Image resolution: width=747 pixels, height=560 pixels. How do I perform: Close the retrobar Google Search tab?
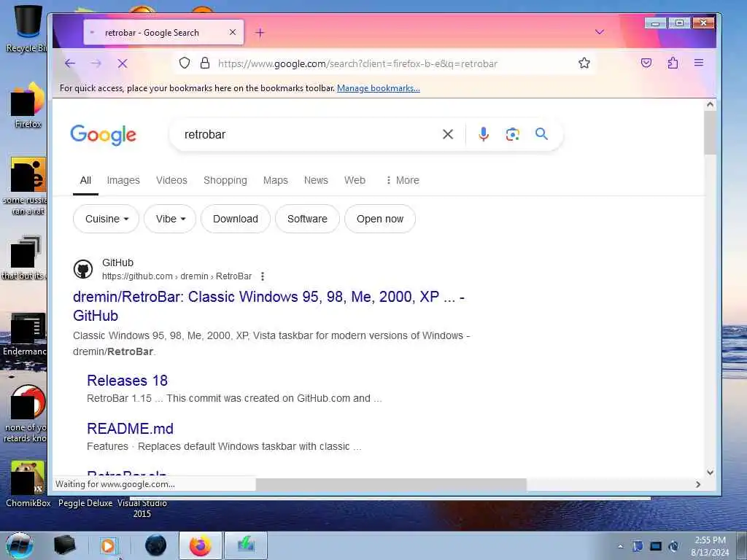pos(233,32)
